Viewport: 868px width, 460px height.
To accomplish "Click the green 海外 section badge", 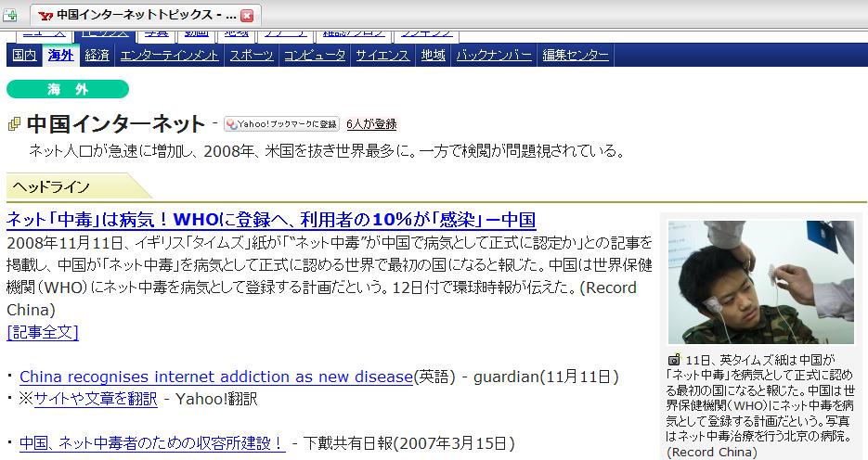I will (x=68, y=89).
